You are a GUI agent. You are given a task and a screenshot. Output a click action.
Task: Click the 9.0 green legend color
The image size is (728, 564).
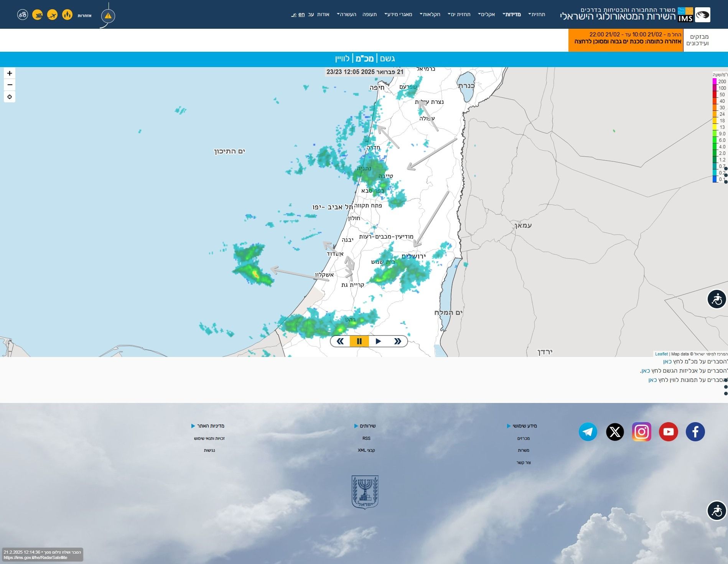(x=715, y=133)
